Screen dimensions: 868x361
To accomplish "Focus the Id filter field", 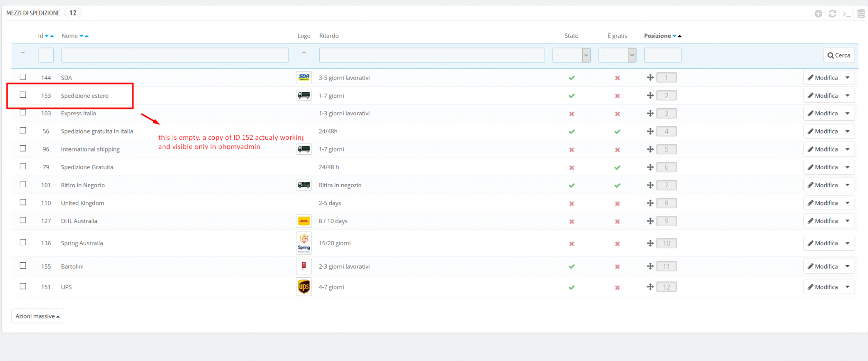I will point(46,55).
